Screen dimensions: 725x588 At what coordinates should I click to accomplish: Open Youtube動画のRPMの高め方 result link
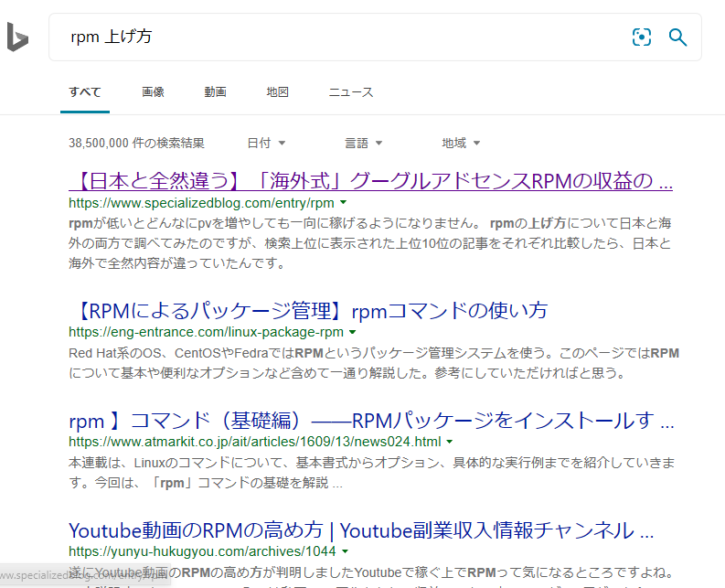tap(361, 530)
